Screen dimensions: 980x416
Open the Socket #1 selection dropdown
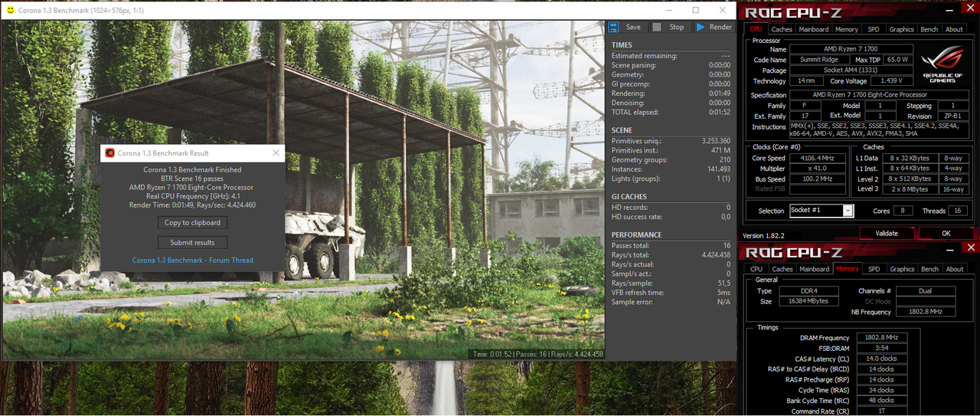point(848,211)
